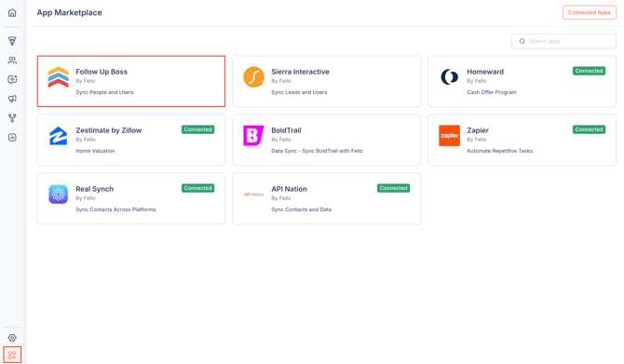
Task: Open the workflow branch icon in the sidebar
Action: coord(12,118)
